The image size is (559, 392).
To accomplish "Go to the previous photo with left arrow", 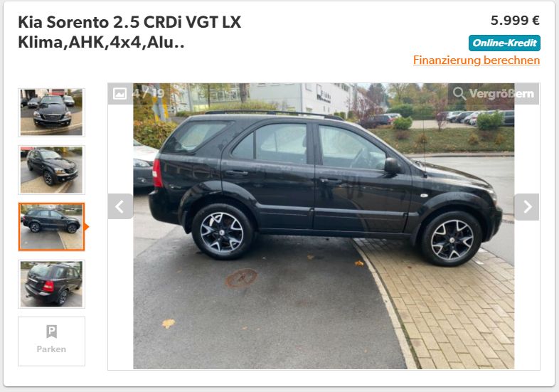I will coord(120,206).
